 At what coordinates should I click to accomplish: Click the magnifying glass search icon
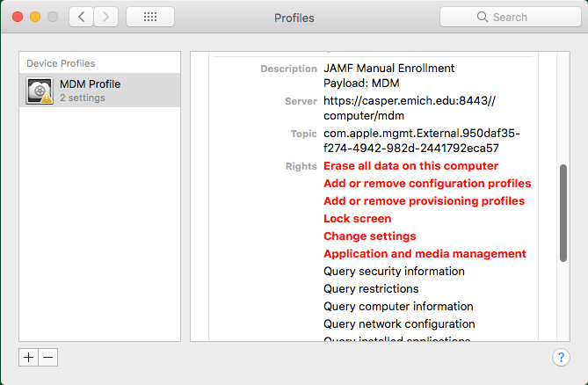[x=483, y=17]
